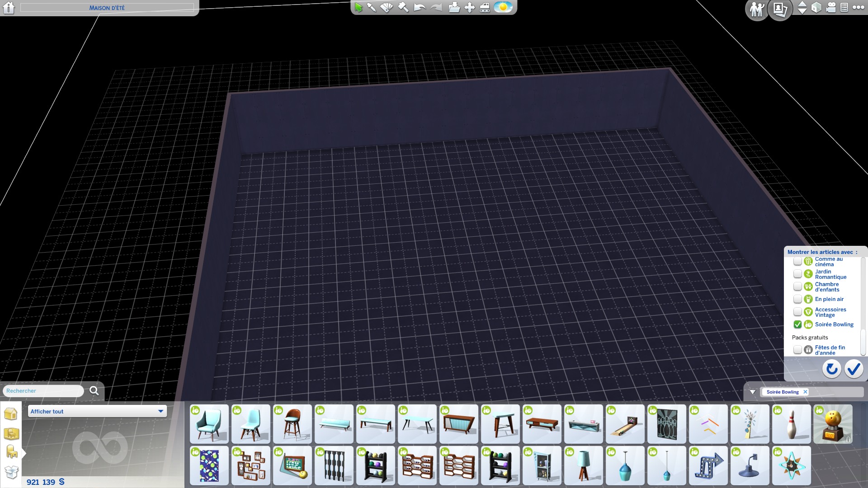Screen dimensions: 868x488
Task: Open objects by room category tab
Action: (11, 434)
